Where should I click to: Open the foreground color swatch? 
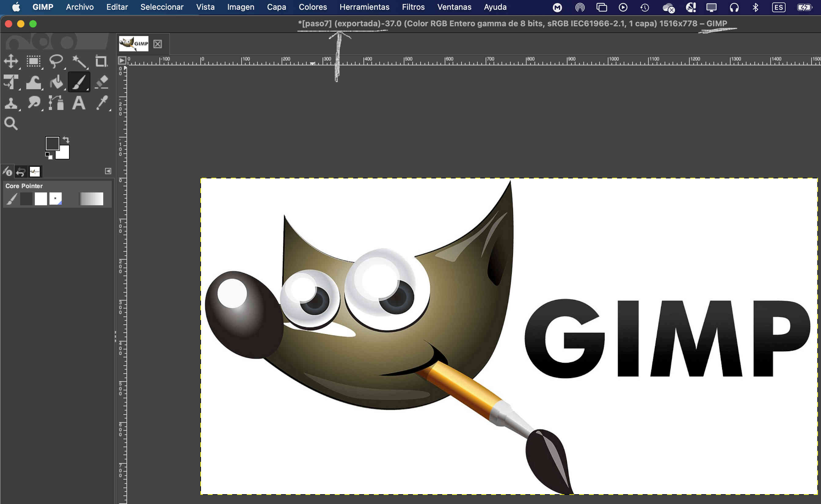(52, 143)
